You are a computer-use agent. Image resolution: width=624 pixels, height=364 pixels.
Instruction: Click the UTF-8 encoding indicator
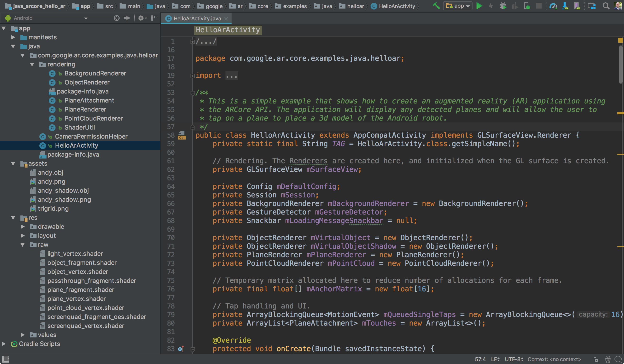tap(513, 359)
